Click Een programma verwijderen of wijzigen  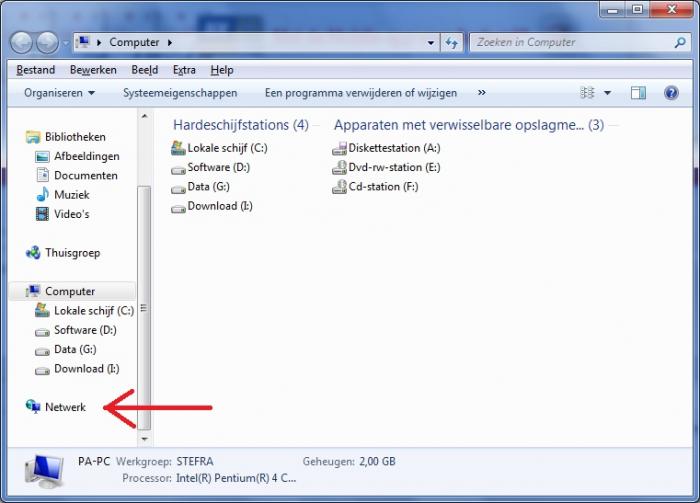click(361, 93)
